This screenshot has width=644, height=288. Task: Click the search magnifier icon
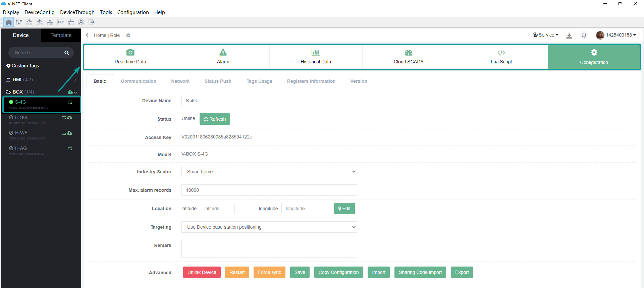pyautogui.click(x=67, y=53)
